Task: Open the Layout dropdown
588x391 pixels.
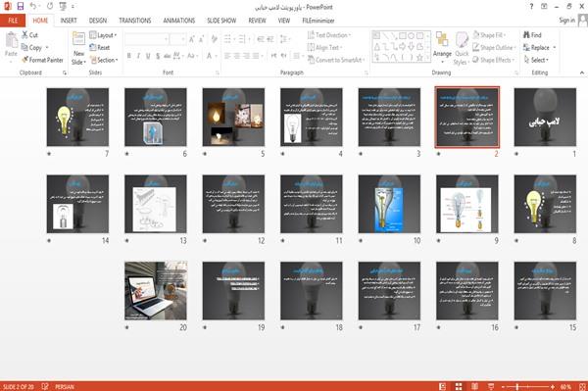Action: 103,35
